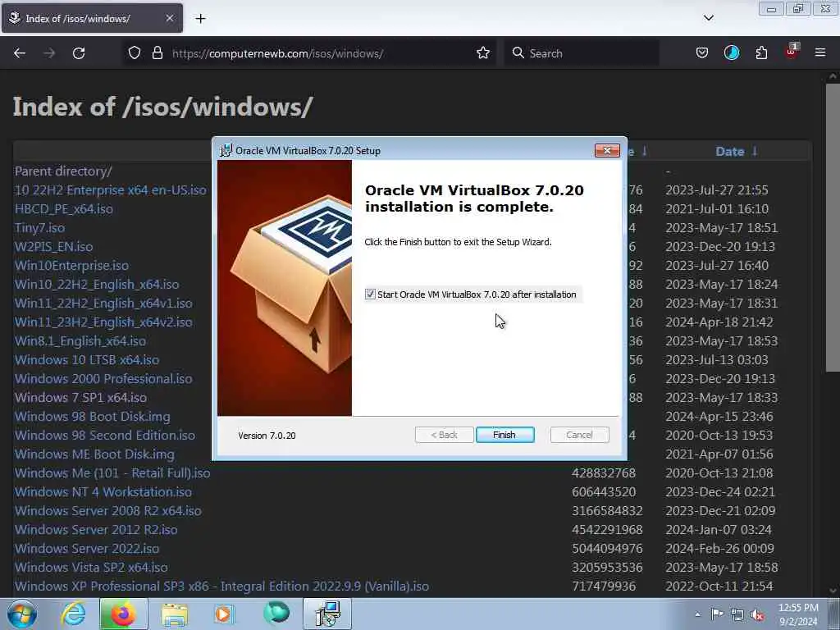Download Windows XP Professional SP3 x86 Integral Edition
840x630 pixels.
click(x=221, y=586)
